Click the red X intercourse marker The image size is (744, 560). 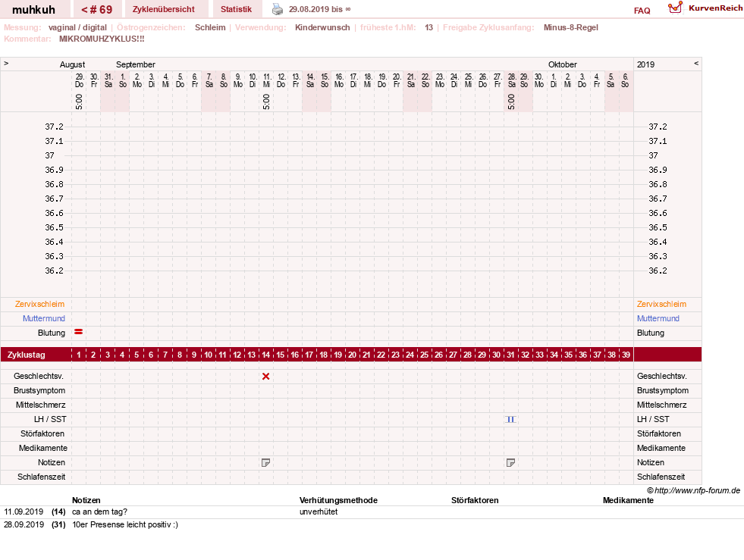click(x=265, y=376)
